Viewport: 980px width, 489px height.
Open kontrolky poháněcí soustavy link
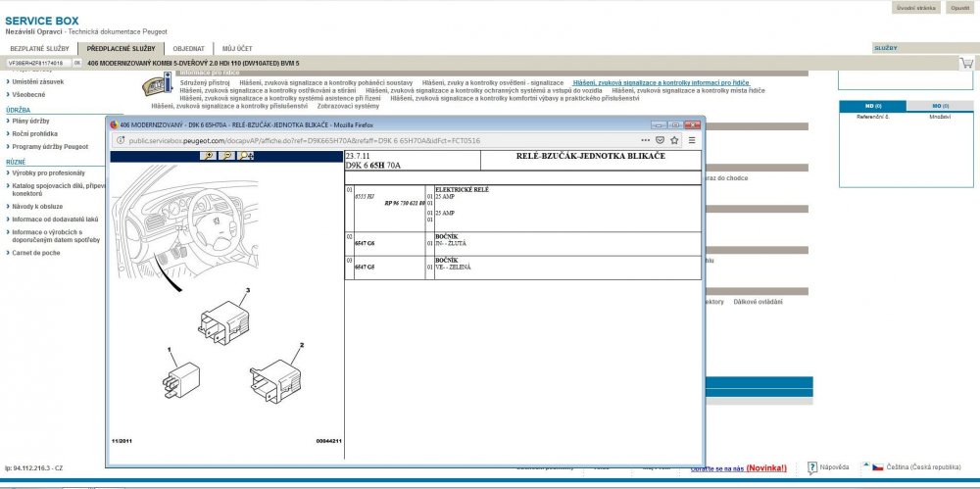[326, 82]
